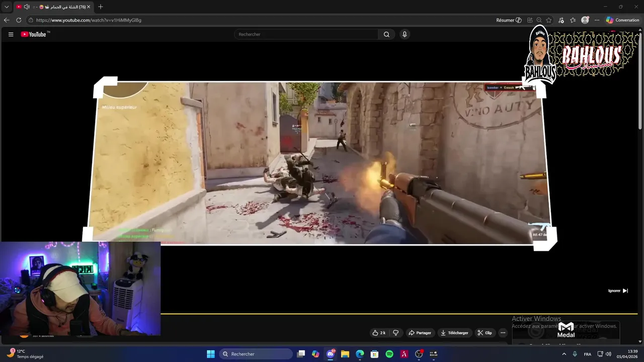Open the volume speaker tray icon
This screenshot has height=362, width=644.
point(608,354)
